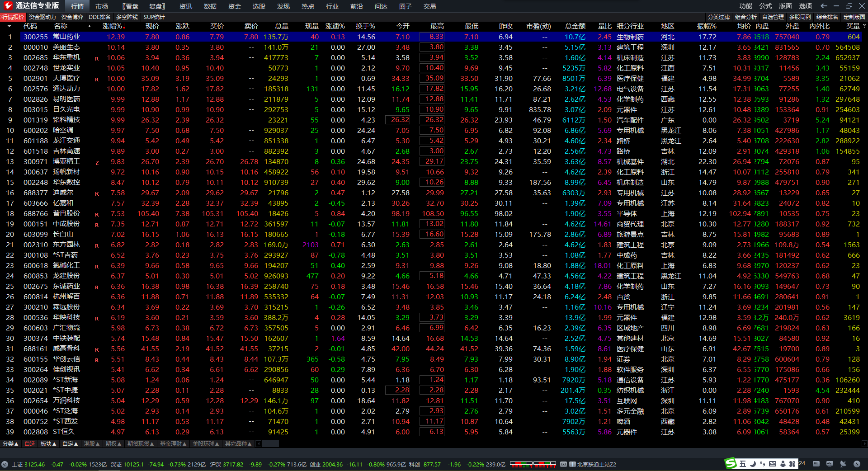Click the 分类过滤 button

tap(719, 17)
